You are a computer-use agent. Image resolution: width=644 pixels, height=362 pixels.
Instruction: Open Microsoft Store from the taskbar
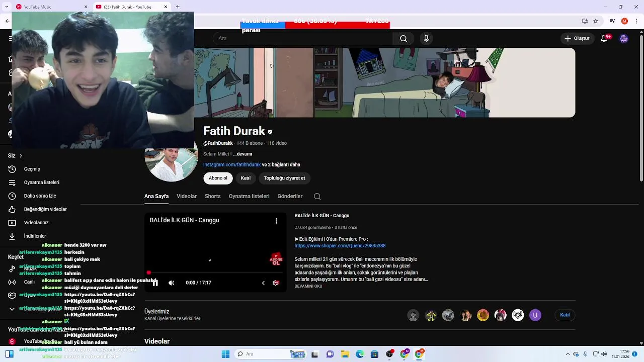click(x=374, y=354)
